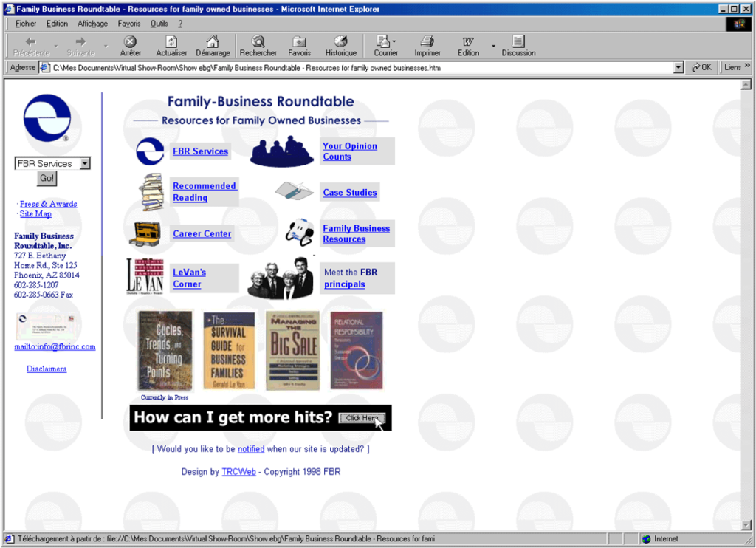Viewport: 756px width, 548px height.
Task: Click the envelope image above the email link
Action: (47, 326)
